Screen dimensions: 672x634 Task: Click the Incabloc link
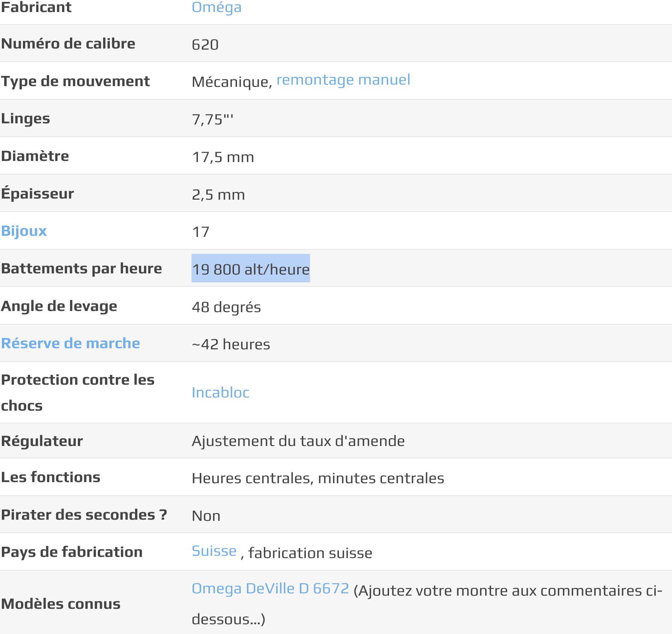pyautogui.click(x=220, y=393)
